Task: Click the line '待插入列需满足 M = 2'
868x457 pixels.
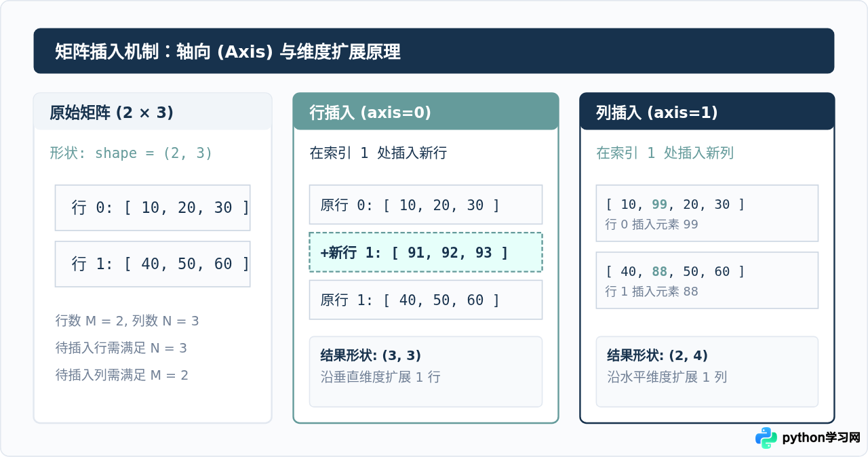Action: pos(121,375)
